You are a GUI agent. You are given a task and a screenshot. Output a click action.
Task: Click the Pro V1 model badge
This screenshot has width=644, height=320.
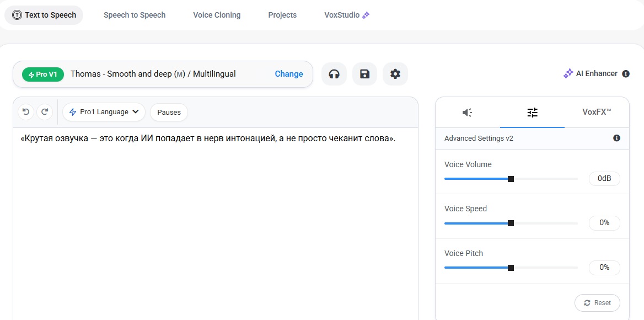pyautogui.click(x=43, y=74)
